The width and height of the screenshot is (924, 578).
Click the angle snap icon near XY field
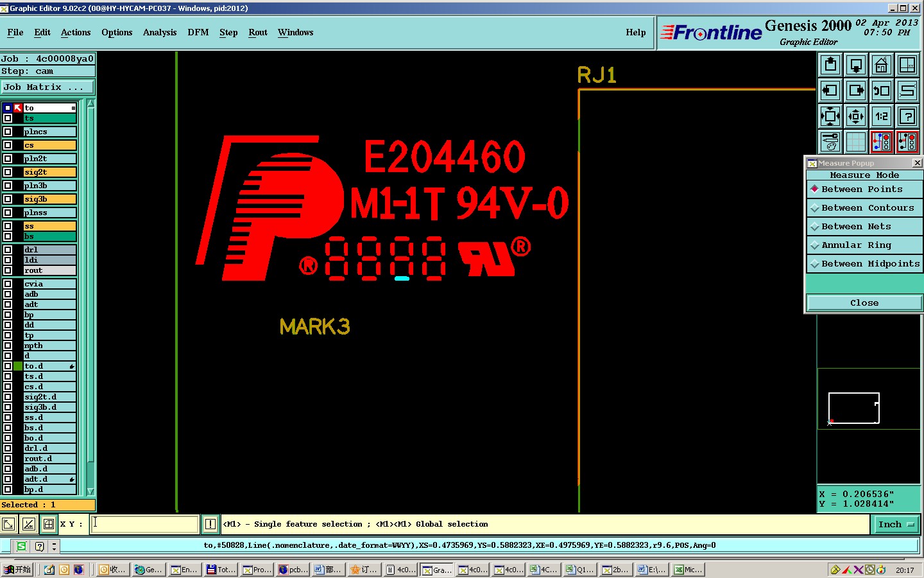(x=29, y=524)
